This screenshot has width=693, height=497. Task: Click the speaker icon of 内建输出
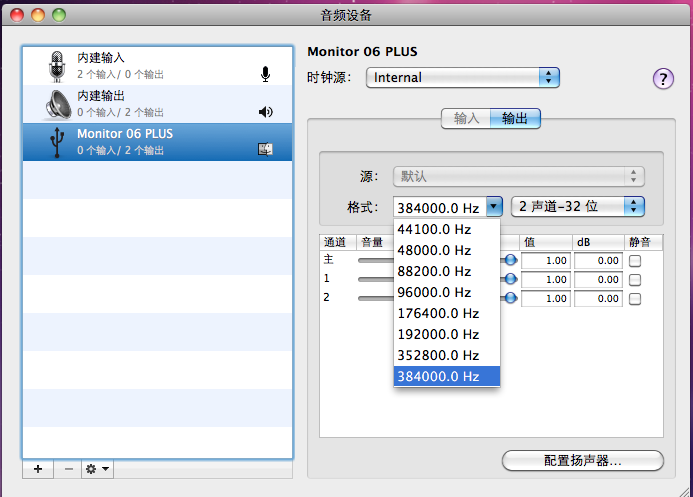point(58,105)
